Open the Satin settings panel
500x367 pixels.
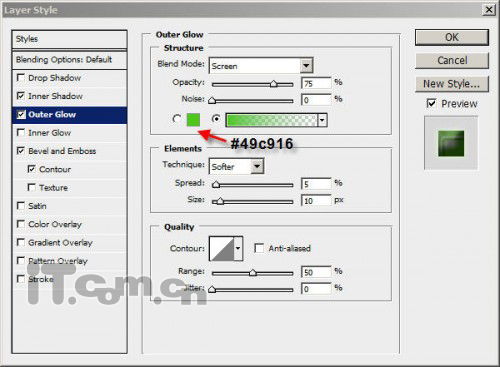coord(37,206)
